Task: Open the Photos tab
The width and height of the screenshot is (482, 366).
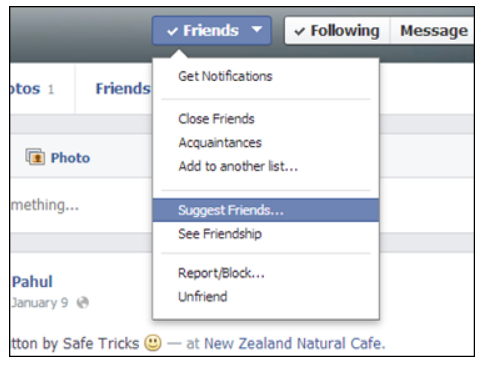Action: 31,89
